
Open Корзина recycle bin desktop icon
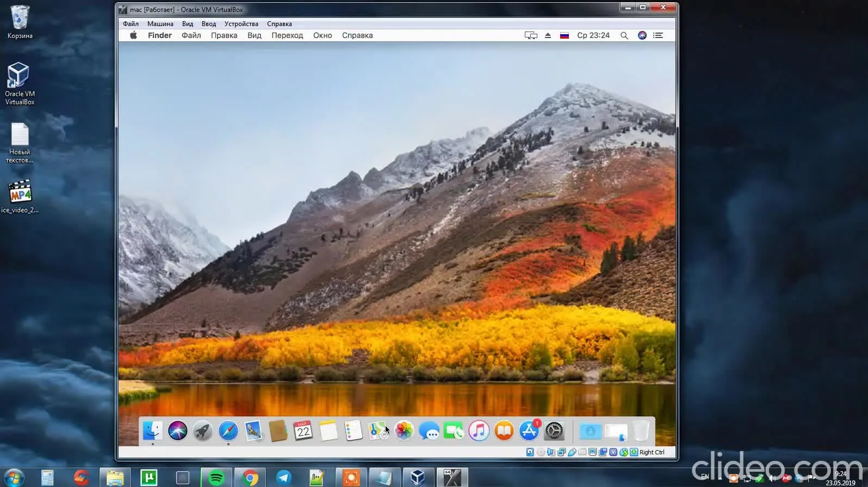coord(20,22)
